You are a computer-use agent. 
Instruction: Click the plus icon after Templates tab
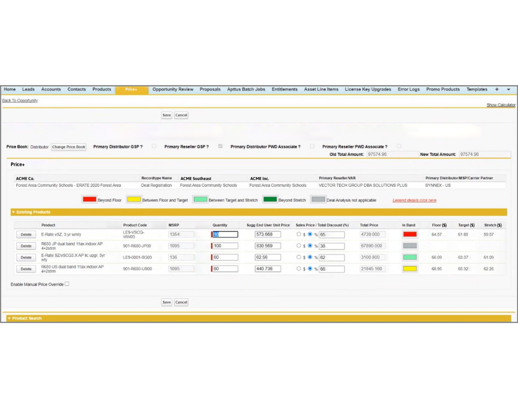click(x=497, y=89)
